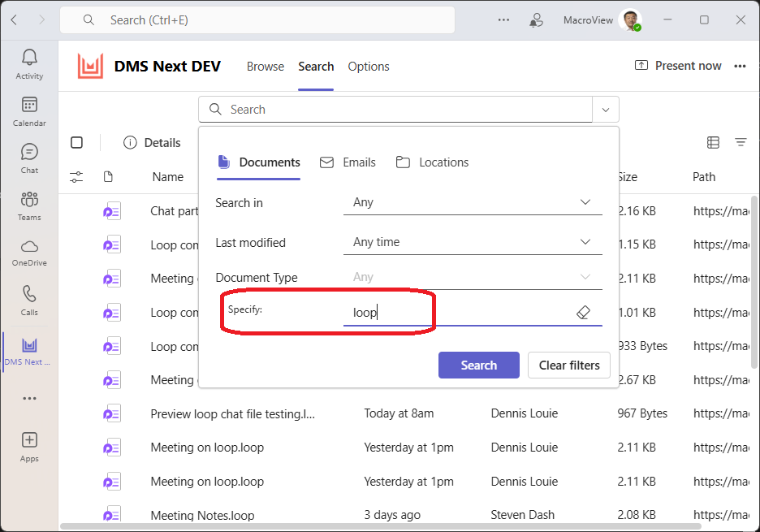Click the 2.08 KB size cell
Screen dimensions: 760x532
pyautogui.click(x=637, y=515)
